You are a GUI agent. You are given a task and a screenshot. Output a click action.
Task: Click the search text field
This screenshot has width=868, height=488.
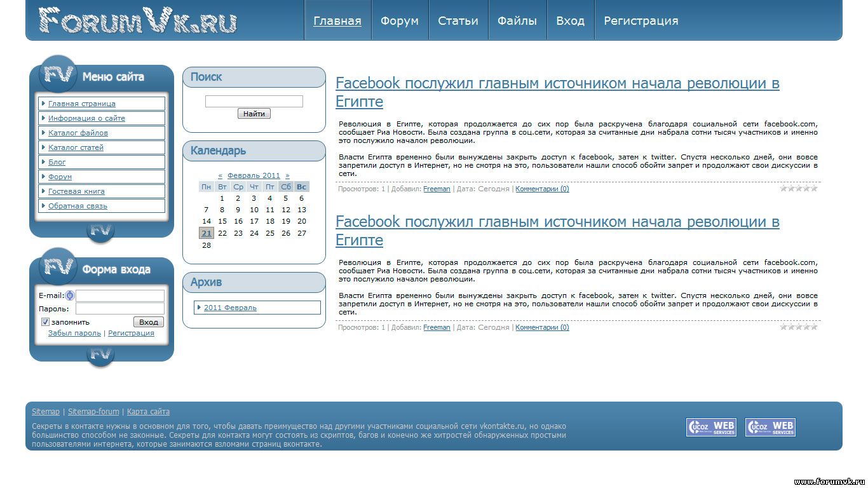tap(254, 101)
